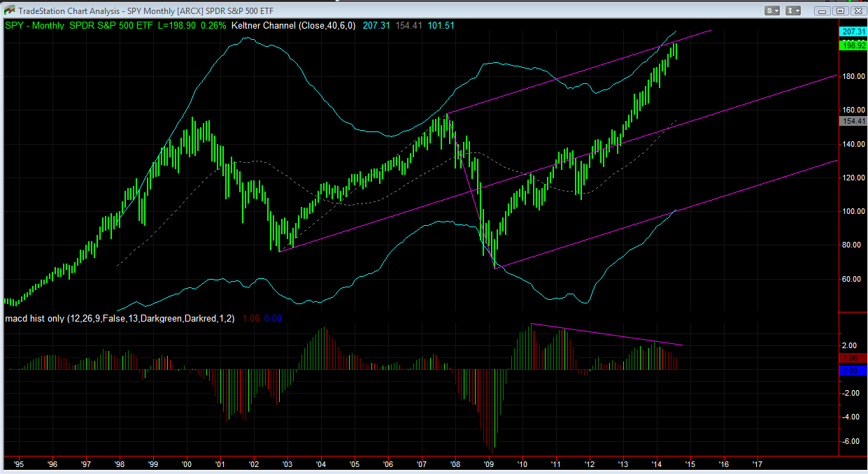The height and width of the screenshot is (474, 868).
Task: Click the '0.26%' change value
Action: (x=213, y=25)
